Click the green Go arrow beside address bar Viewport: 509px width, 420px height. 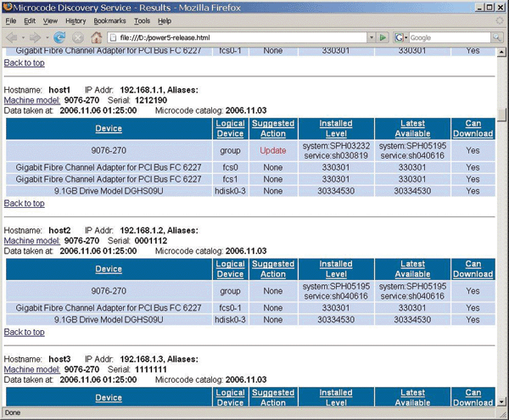(383, 37)
